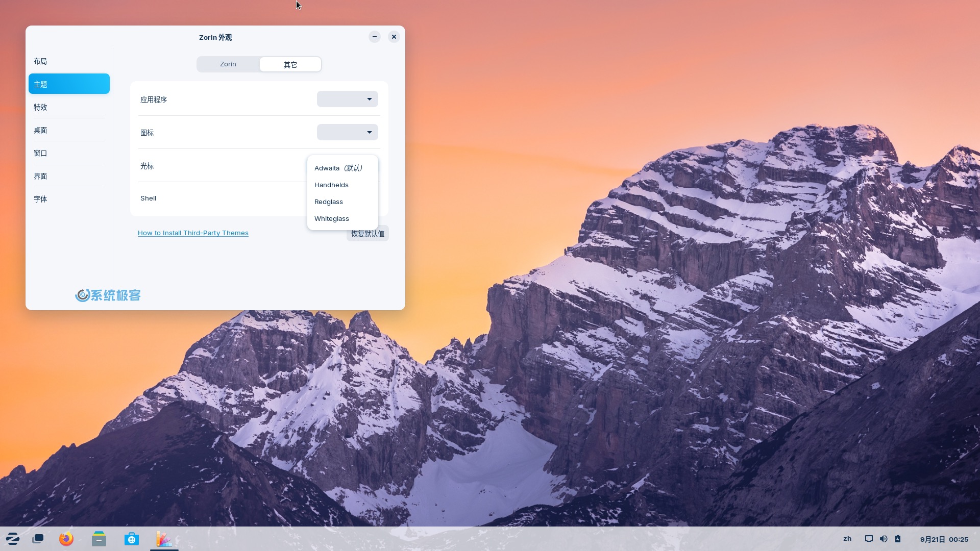Open the Files manager from the taskbar
The width and height of the screenshot is (980, 551).
point(99,539)
